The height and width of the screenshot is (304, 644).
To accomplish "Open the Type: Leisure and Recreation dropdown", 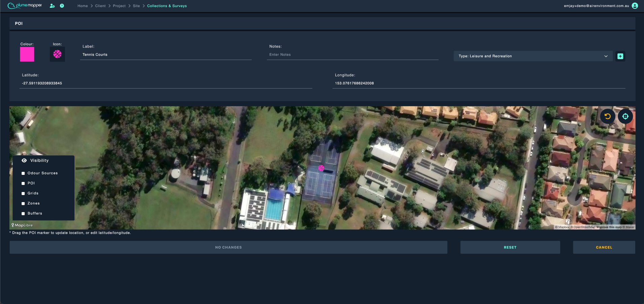I will (x=533, y=56).
